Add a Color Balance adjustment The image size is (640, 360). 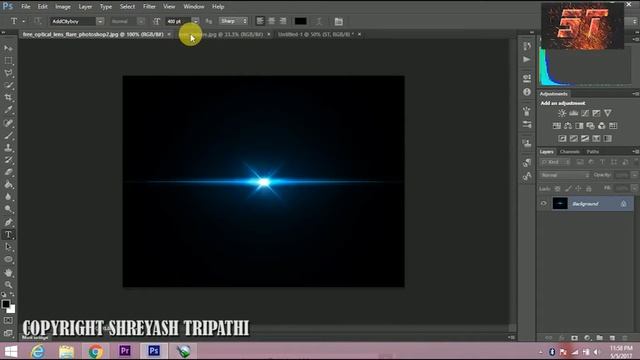(x=568, y=126)
